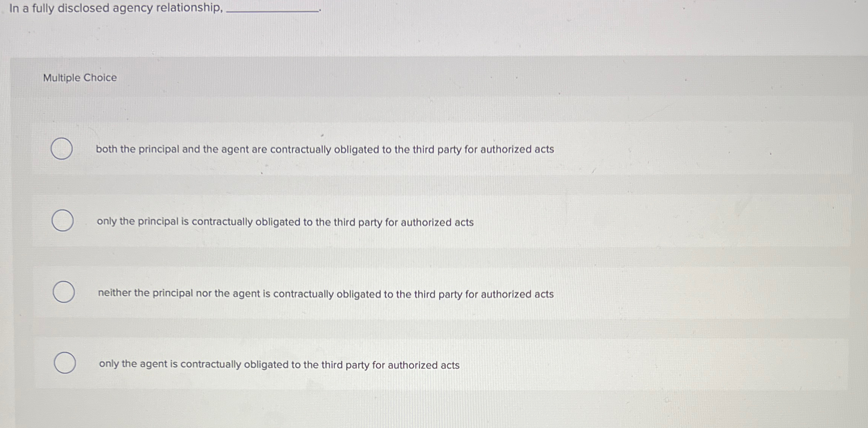Click the answer text 'neither the principal nor the agent is contractually obligated'

pyautogui.click(x=326, y=293)
